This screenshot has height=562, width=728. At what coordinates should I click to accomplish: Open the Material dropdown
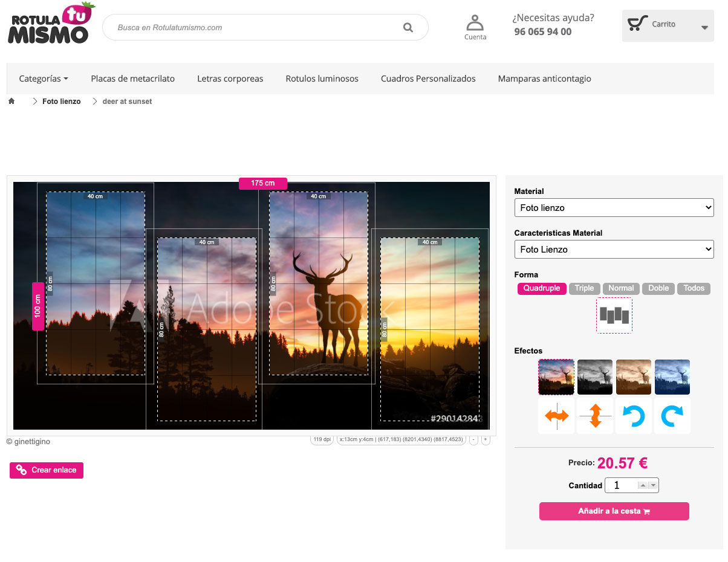[614, 208]
